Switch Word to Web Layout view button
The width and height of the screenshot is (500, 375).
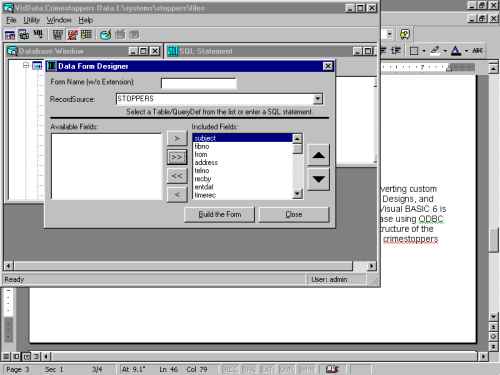click(x=16, y=356)
